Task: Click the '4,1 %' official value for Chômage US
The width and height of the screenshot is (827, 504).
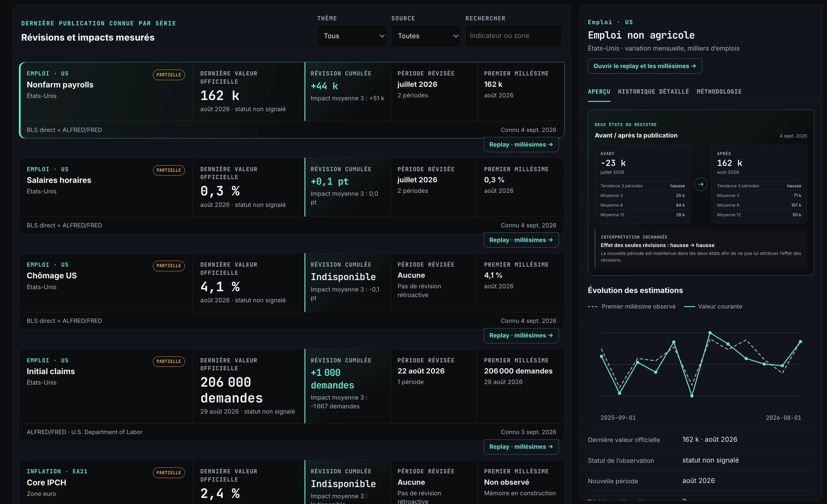Action: (220, 287)
